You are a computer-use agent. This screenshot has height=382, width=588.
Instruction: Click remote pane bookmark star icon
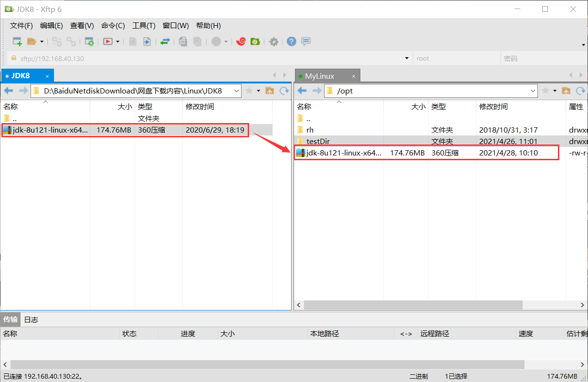(546, 91)
